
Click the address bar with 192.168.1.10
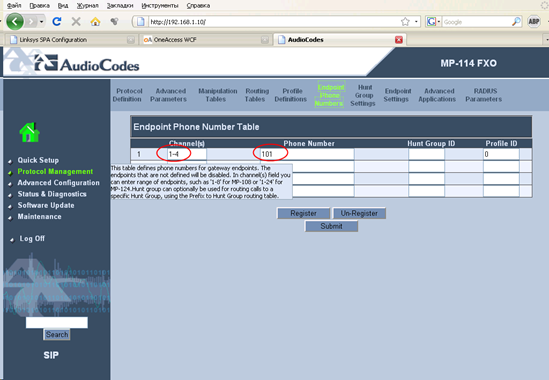pyautogui.click(x=273, y=22)
